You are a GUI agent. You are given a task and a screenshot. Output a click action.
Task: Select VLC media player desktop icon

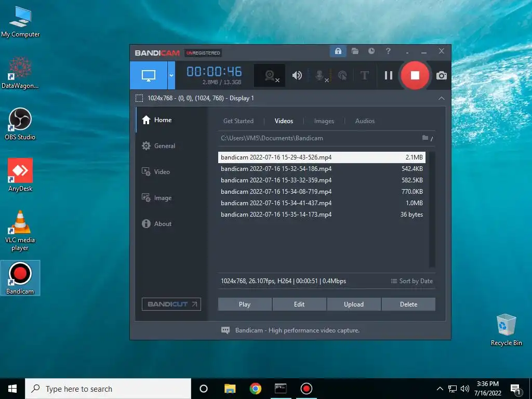(x=20, y=231)
